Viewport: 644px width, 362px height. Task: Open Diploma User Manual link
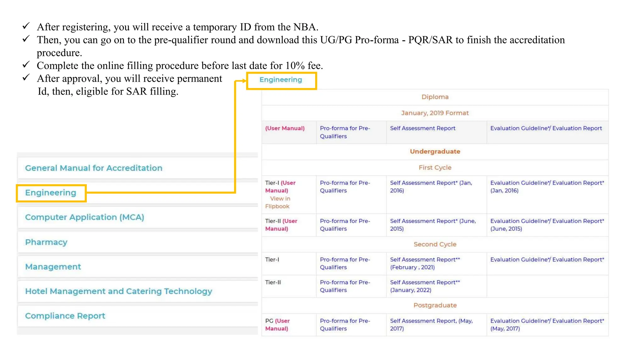[x=285, y=128]
